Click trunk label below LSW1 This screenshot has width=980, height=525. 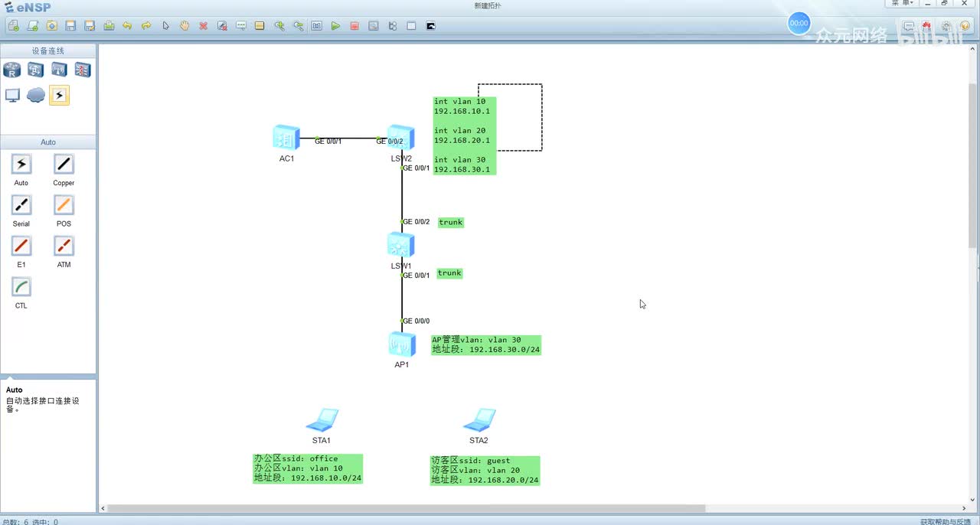click(x=449, y=273)
